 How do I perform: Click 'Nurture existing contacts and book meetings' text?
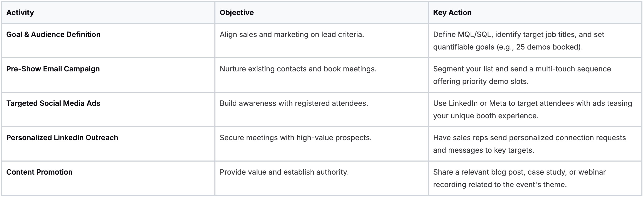[x=298, y=69]
